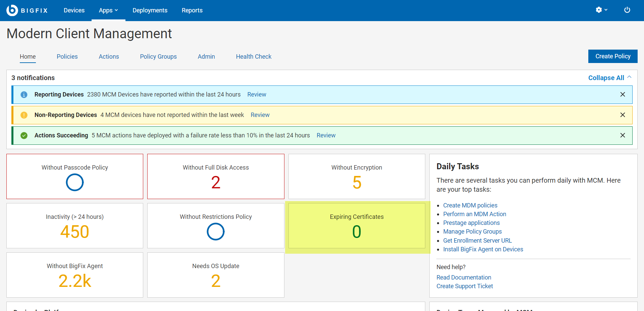The width and height of the screenshot is (644, 311).
Task: Switch to the Policy Groups tab
Action: coord(158,57)
